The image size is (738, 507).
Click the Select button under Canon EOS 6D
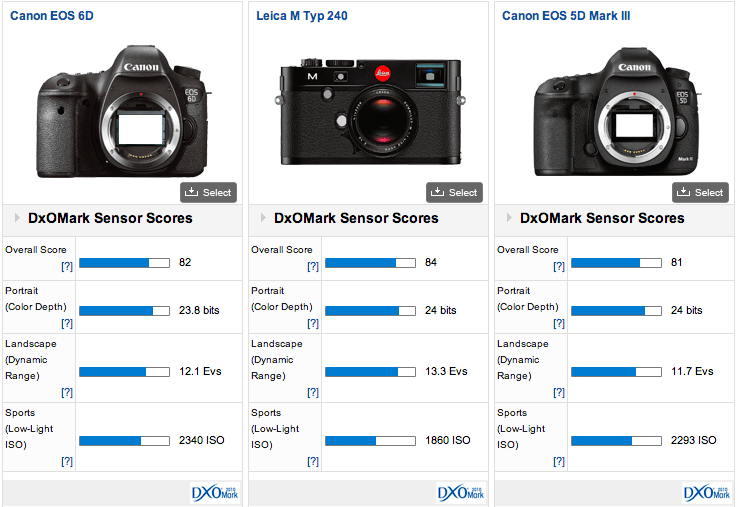tap(208, 192)
